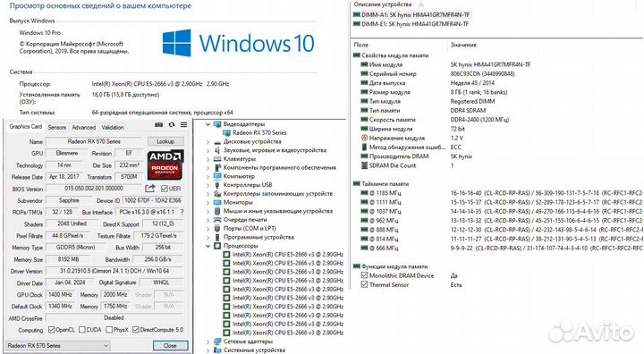This screenshot has width=644, height=354.
Task: Click the Мониторы category icon
Action: pyautogui.click(x=217, y=202)
